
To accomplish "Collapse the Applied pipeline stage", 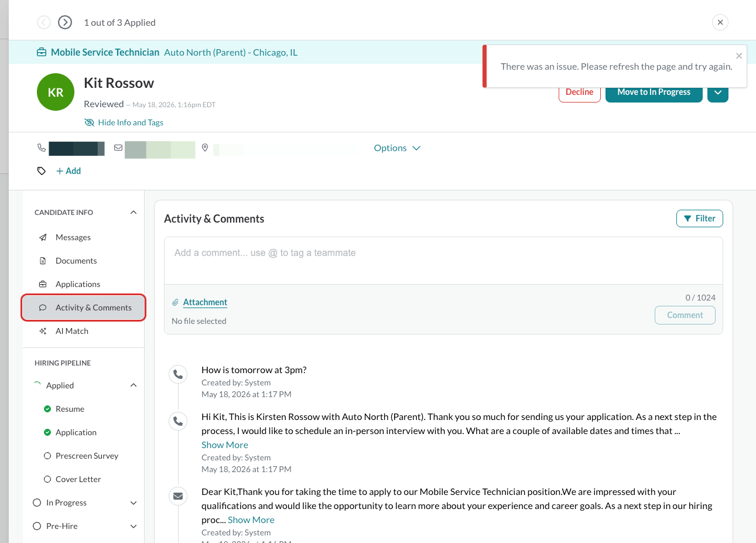I will pos(134,385).
